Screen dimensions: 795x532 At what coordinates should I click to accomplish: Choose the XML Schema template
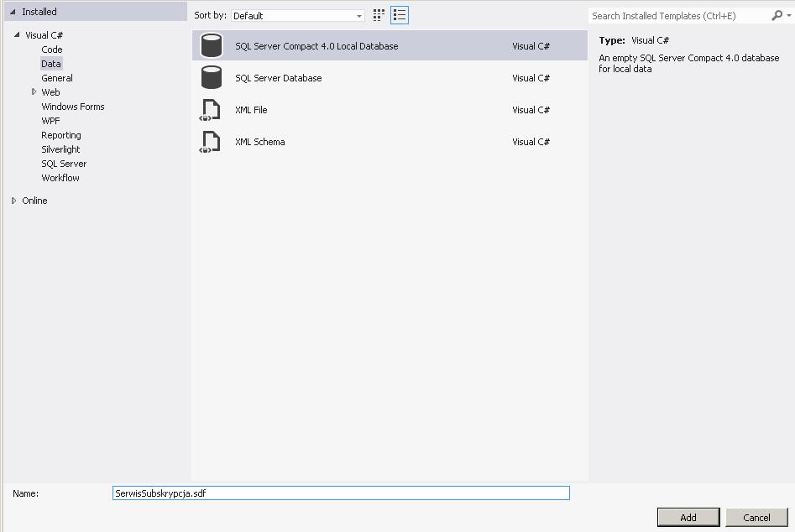tap(390, 142)
